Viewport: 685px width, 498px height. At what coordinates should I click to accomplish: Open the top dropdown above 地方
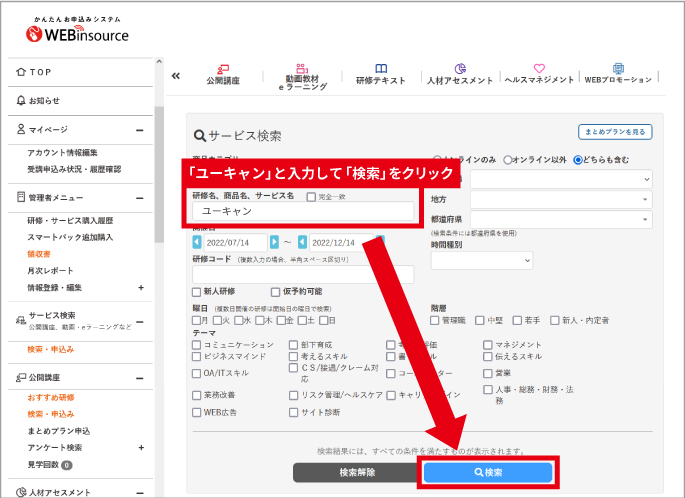[x=561, y=179]
